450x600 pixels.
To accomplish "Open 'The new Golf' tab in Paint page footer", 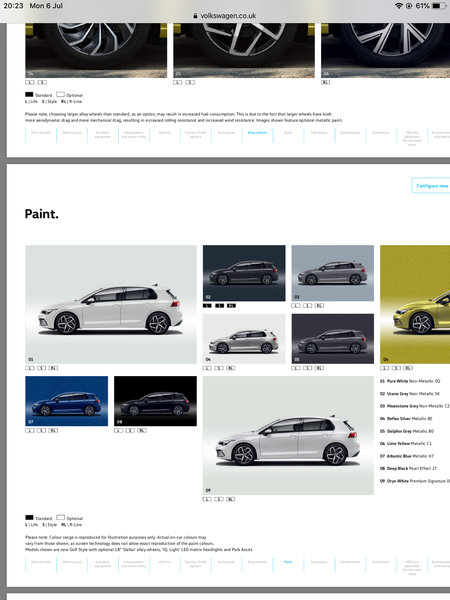I will click(41, 562).
